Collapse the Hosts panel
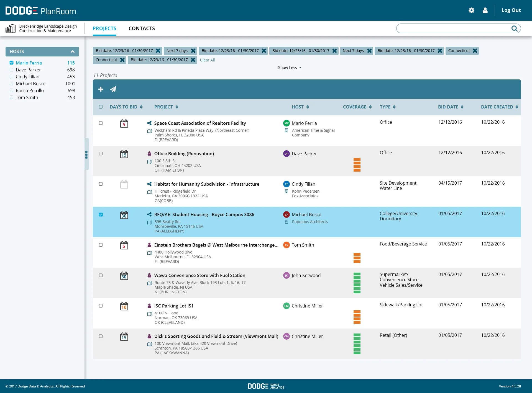 (x=72, y=51)
